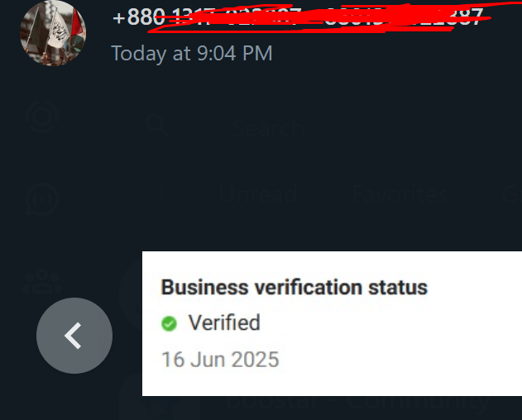This screenshot has width=522, height=420.
Task: Open the dimmed Communities sidebar icon
Action: (42, 282)
